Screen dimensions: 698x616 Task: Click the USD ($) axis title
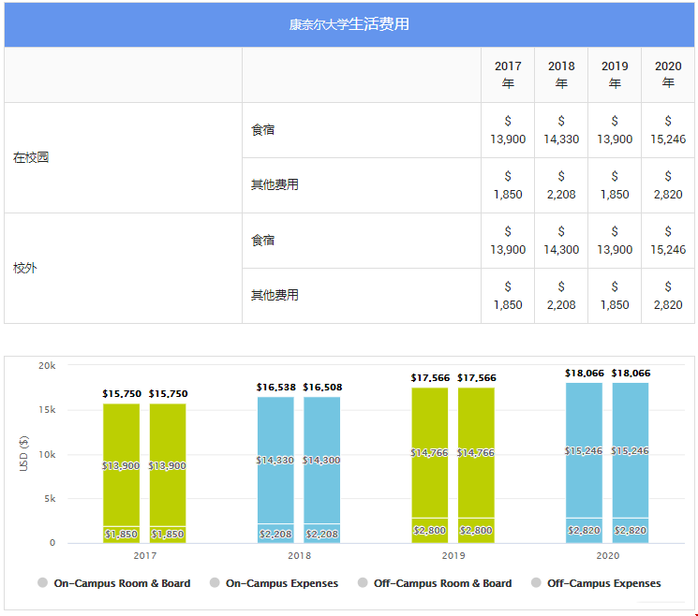point(23,454)
